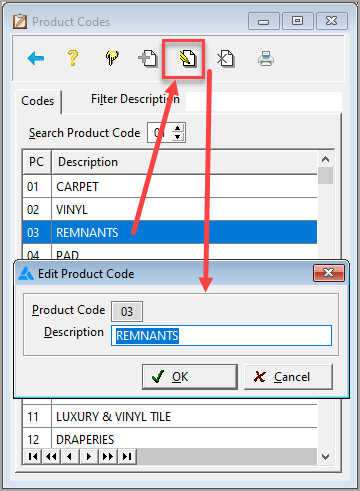Click the vertical scrollbar thumb

[326, 175]
